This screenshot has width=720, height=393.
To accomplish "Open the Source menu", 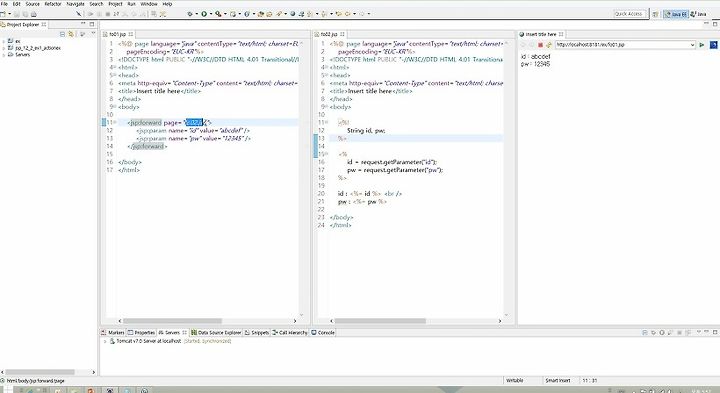I will pyautogui.click(x=32, y=4).
